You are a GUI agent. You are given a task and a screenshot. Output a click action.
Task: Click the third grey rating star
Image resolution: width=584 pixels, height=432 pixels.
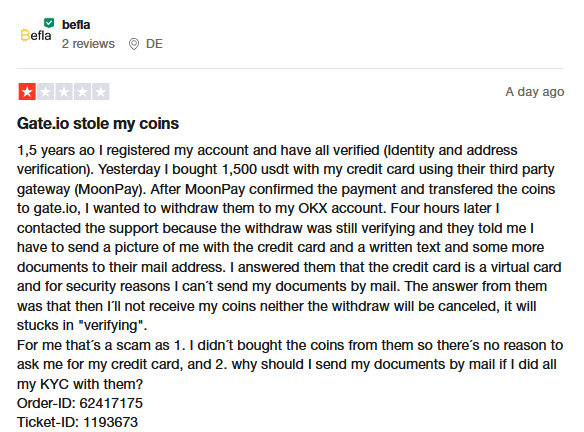click(x=64, y=92)
